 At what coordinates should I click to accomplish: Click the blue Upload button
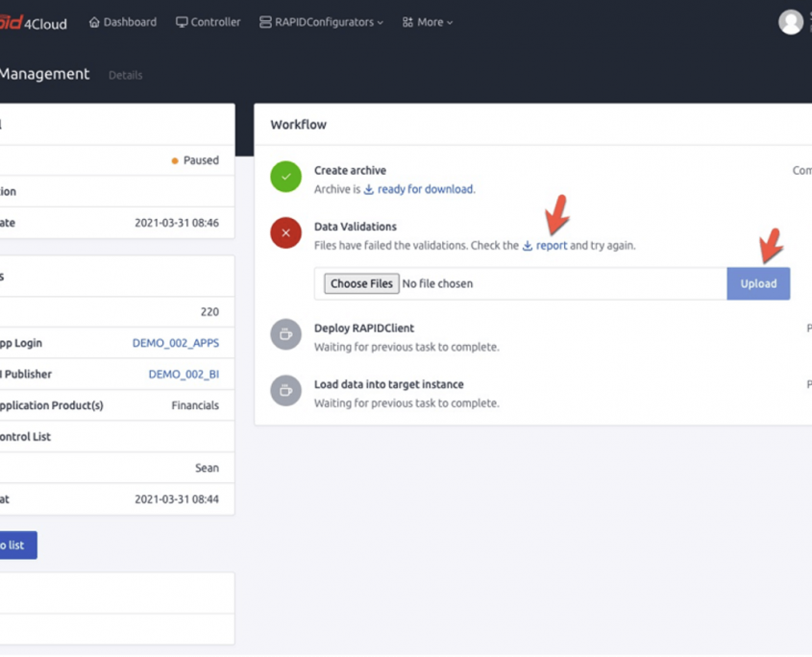click(x=758, y=283)
